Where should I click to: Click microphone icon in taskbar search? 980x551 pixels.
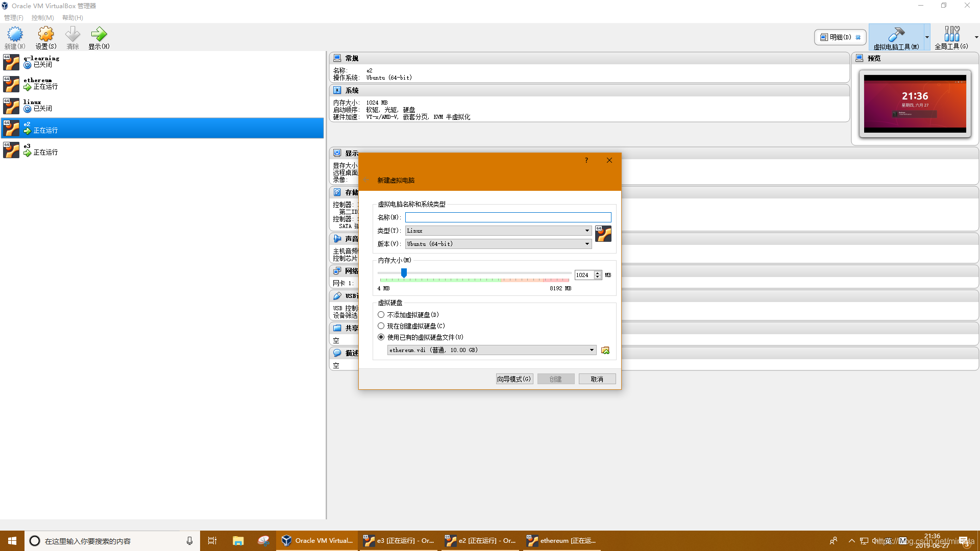(189, 541)
